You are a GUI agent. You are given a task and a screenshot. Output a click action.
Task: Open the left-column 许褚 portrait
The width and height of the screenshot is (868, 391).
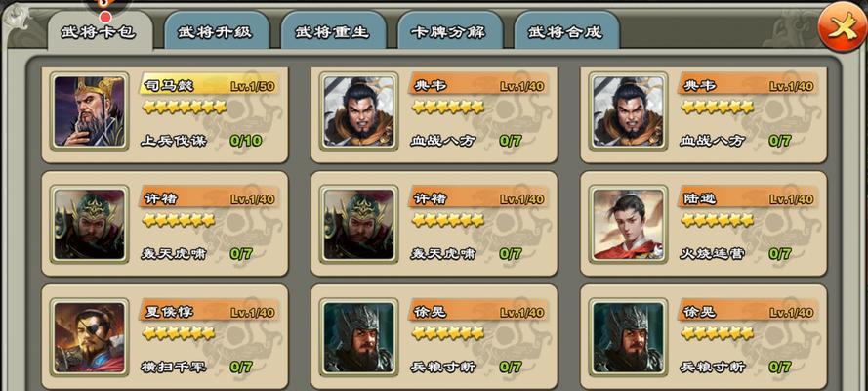pyautogui.click(x=89, y=224)
